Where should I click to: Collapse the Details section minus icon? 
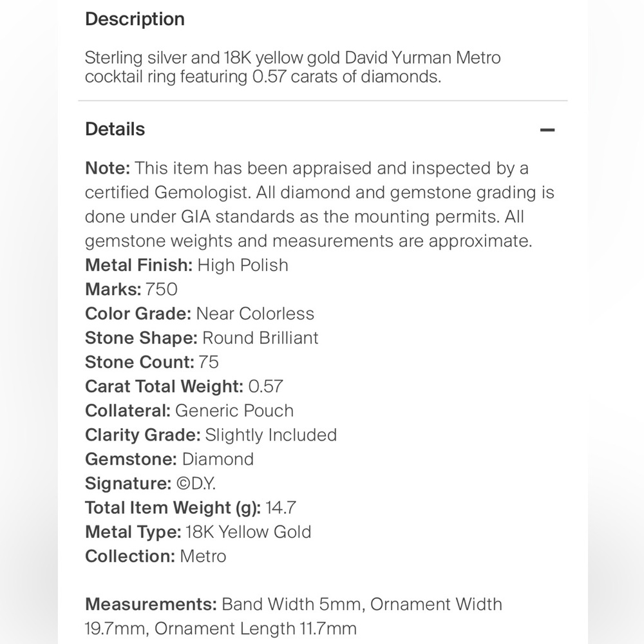point(547,130)
